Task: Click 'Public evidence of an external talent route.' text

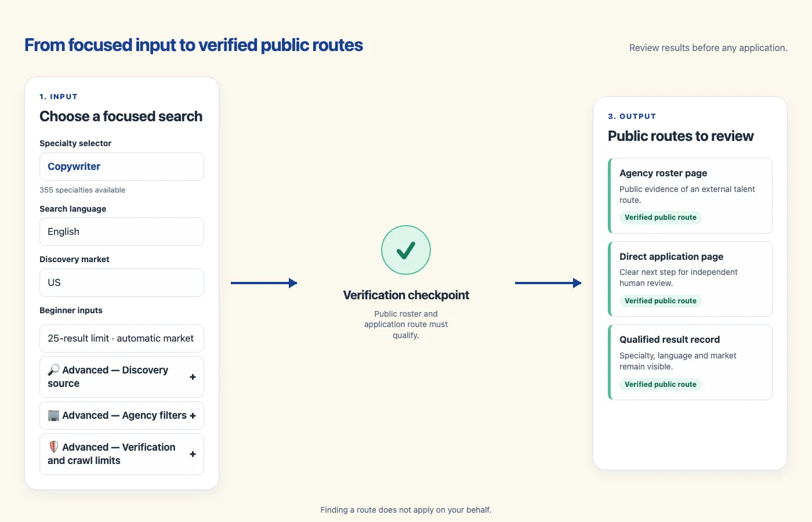Action: (687, 194)
